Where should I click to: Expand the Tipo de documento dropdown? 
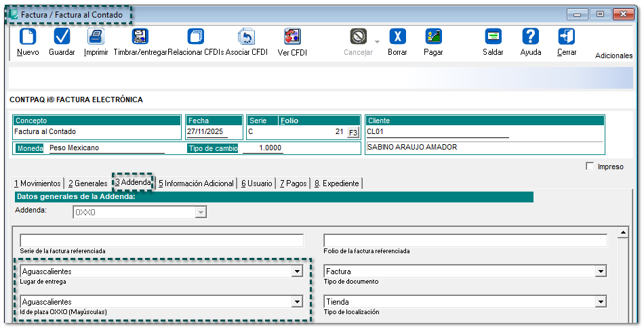601,271
